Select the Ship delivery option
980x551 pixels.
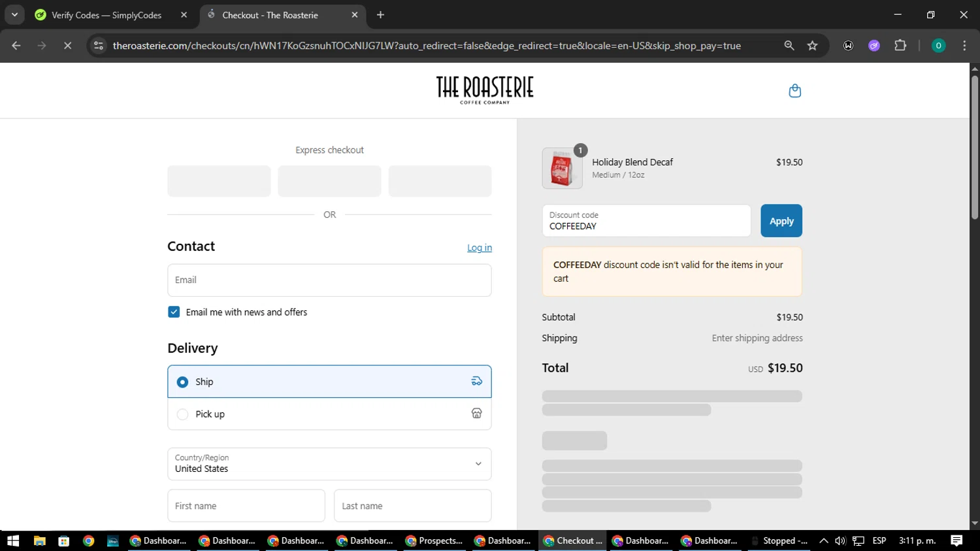click(x=329, y=382)
